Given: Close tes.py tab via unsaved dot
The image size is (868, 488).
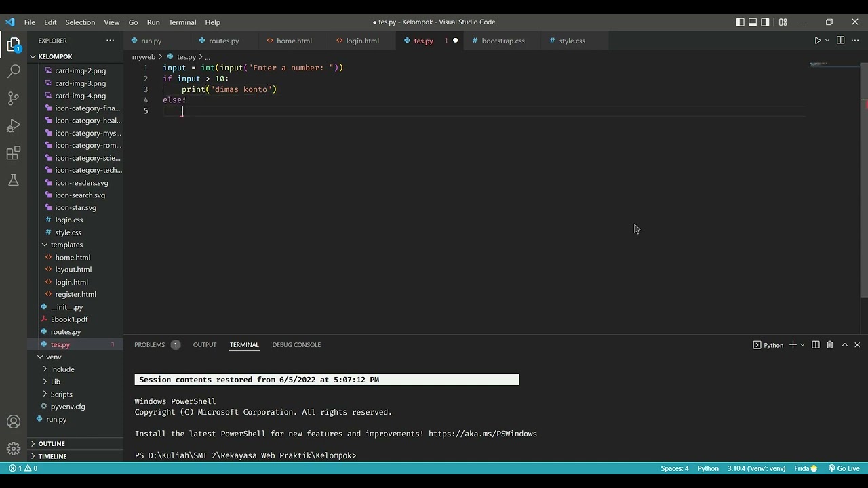Looking at the screenshot, I should point(455,41).
